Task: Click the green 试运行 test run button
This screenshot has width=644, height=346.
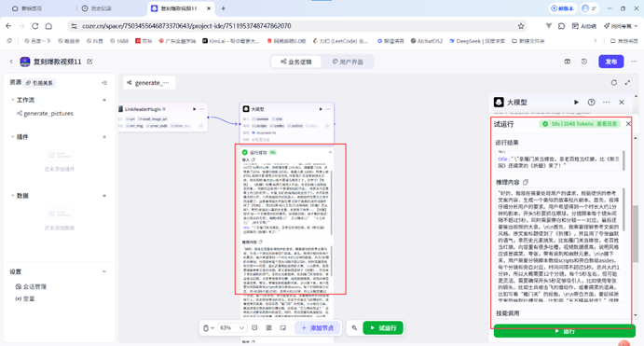Action: click(x=383, y=328)
